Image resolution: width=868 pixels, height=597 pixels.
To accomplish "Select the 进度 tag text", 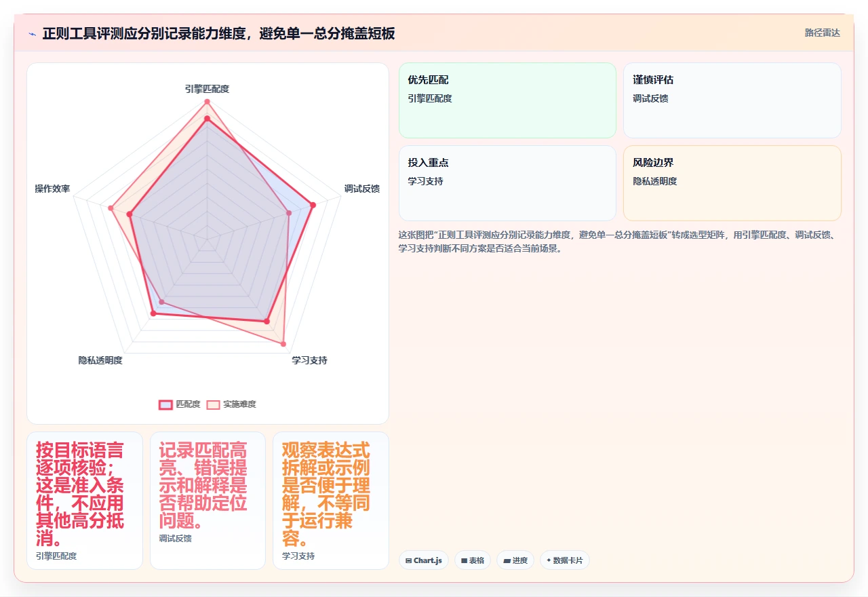I will click(519, 560).
